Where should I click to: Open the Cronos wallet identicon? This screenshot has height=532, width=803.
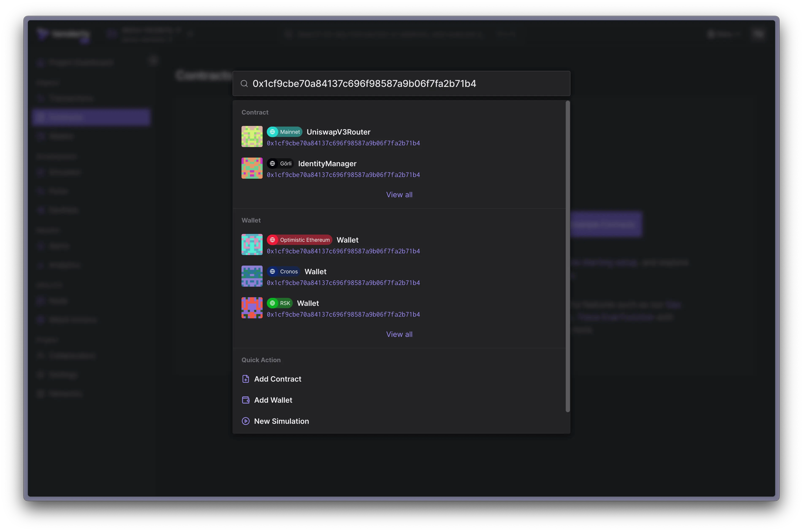point(252,276)
